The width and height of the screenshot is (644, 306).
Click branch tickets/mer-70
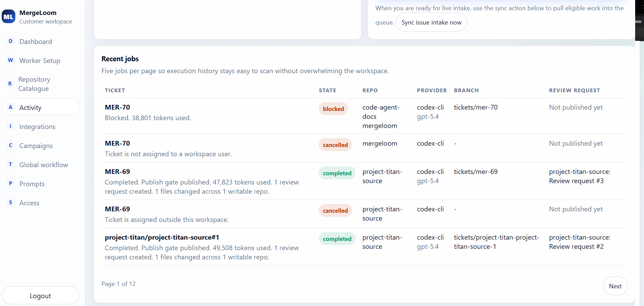tap(476, 107)
